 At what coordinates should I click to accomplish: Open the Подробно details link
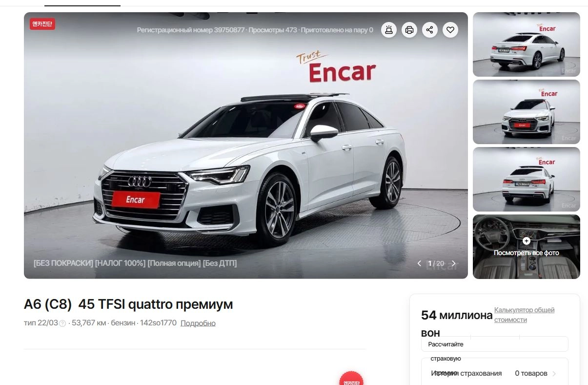pos(198,323)
